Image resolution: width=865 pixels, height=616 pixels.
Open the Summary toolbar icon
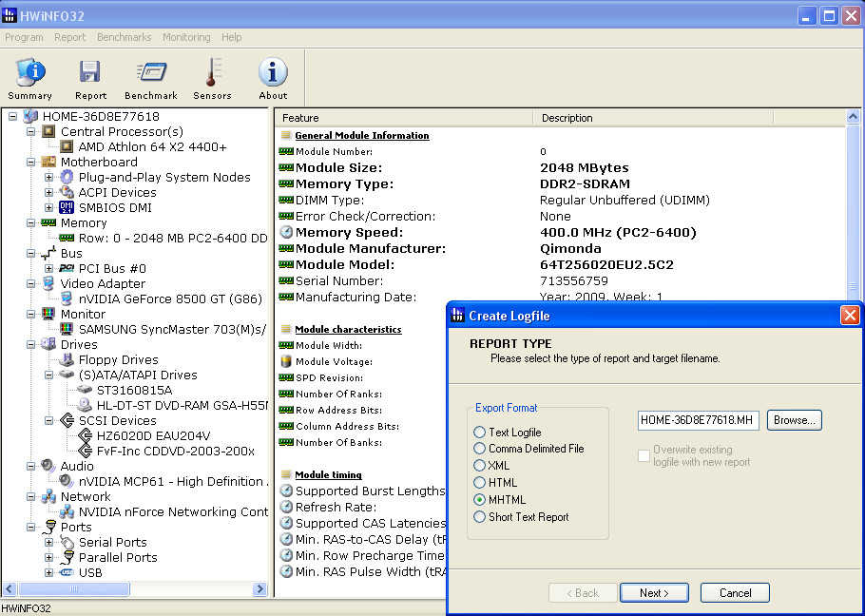(29, 78)
